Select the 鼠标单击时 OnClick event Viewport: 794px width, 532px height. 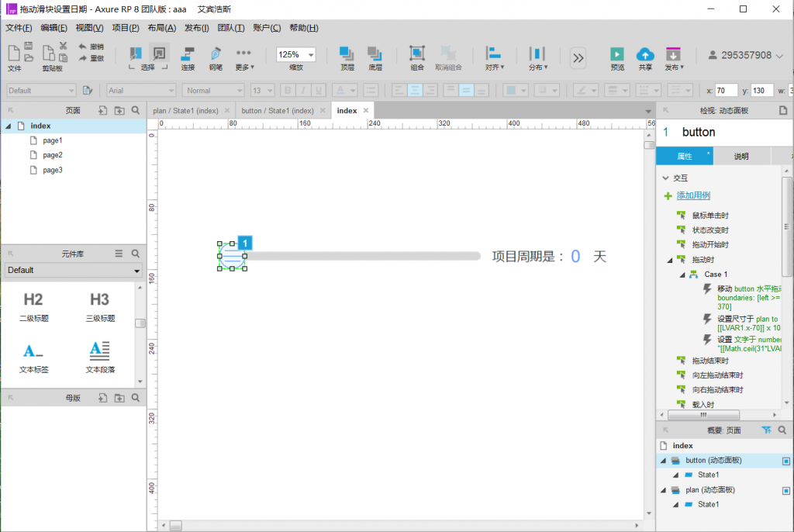point(710,216)
